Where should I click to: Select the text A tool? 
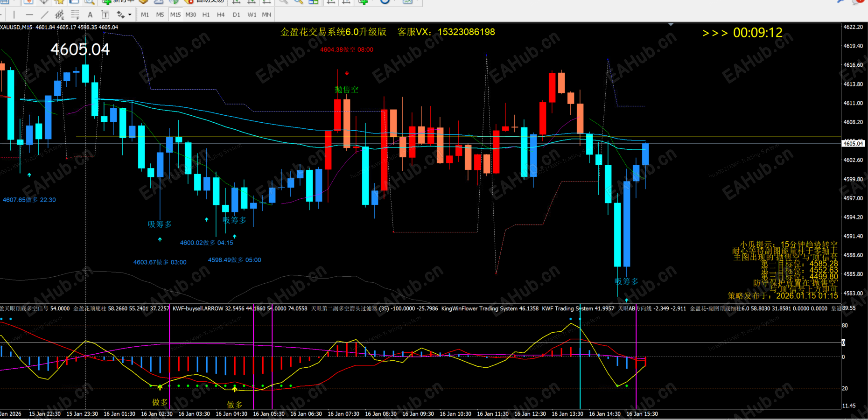point(90,14)
